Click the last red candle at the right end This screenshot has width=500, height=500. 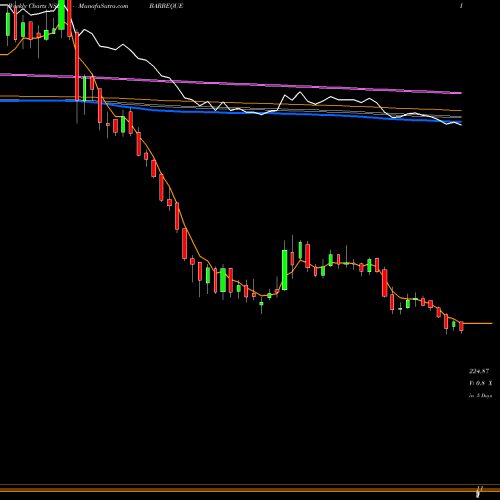(461, 326)
